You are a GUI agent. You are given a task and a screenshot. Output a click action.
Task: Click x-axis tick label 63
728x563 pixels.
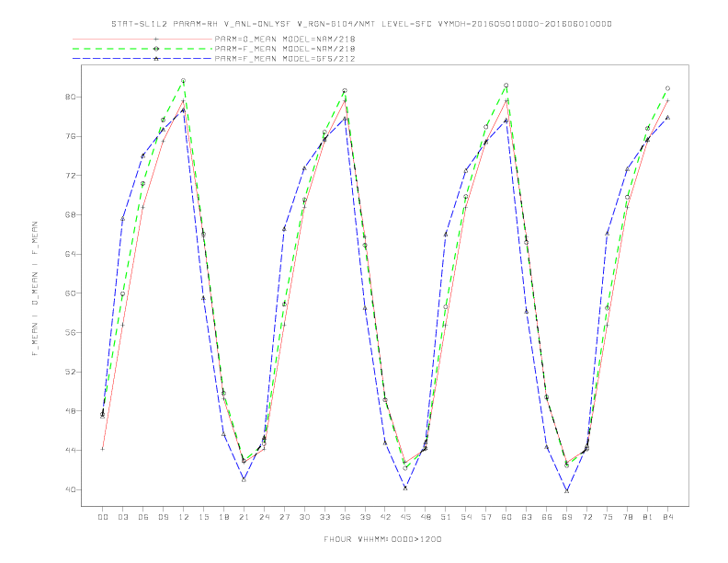coord(527,517)
